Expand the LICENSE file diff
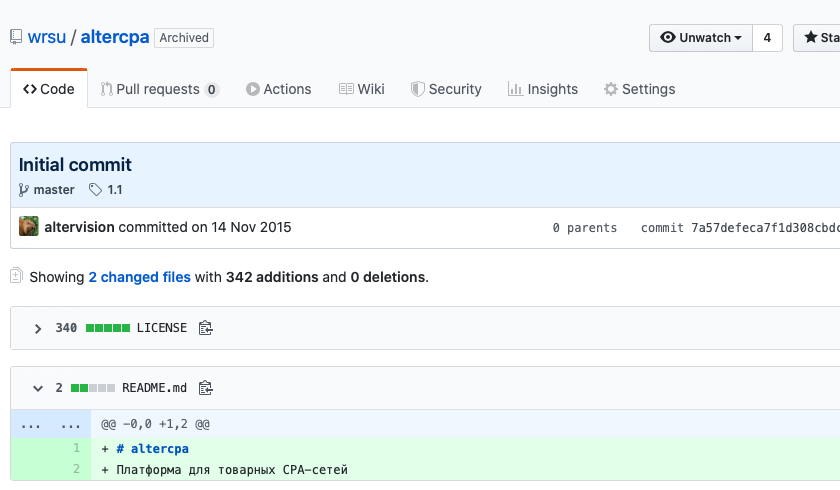 click(38, 328)
